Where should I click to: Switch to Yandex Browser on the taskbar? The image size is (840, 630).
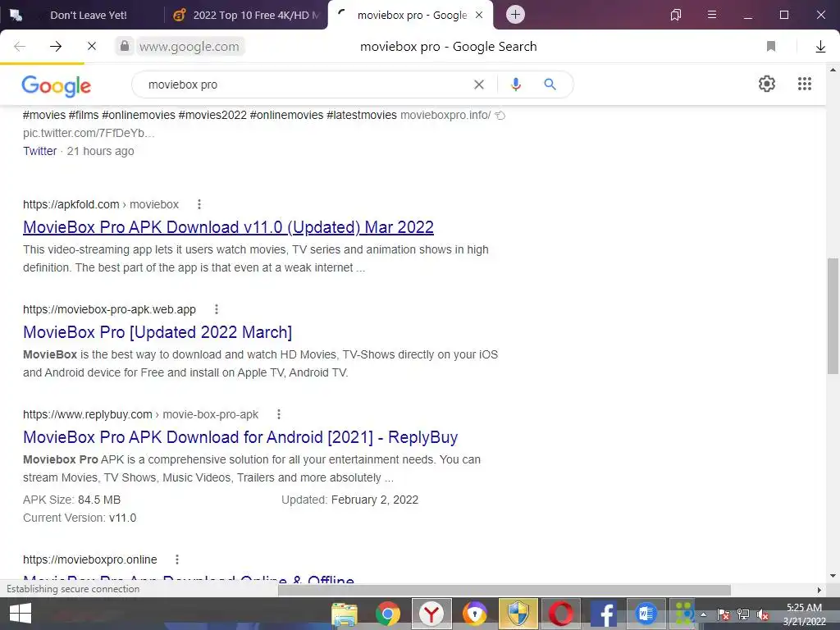[x=431, y=614]
